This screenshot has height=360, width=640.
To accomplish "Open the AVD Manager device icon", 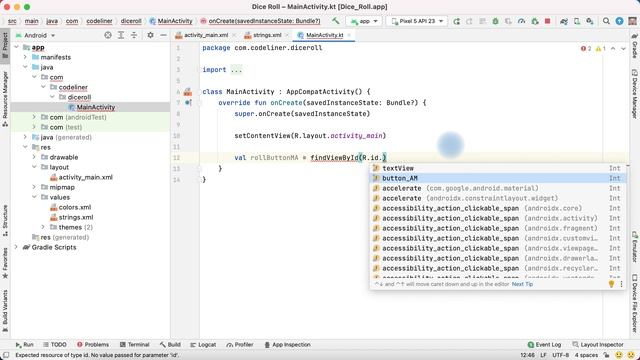I will click(577, 21).
